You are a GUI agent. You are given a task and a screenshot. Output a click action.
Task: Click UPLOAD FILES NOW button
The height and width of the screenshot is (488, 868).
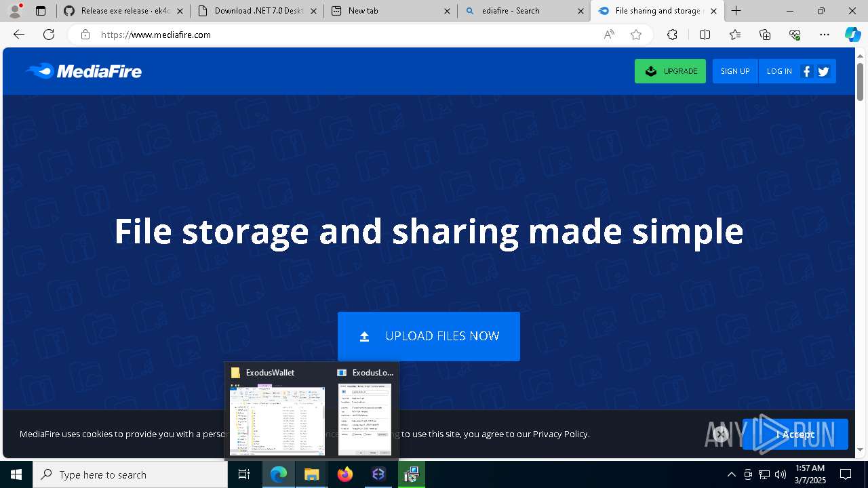point(429,336)
